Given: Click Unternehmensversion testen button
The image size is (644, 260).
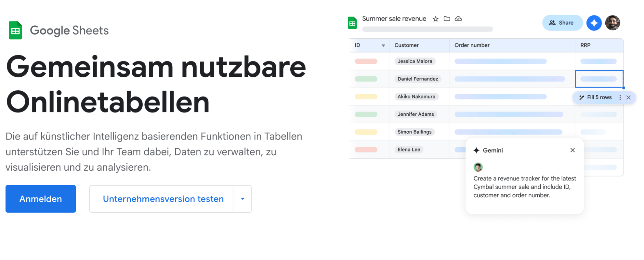Looking at the screenshot, I should point(163,199).
